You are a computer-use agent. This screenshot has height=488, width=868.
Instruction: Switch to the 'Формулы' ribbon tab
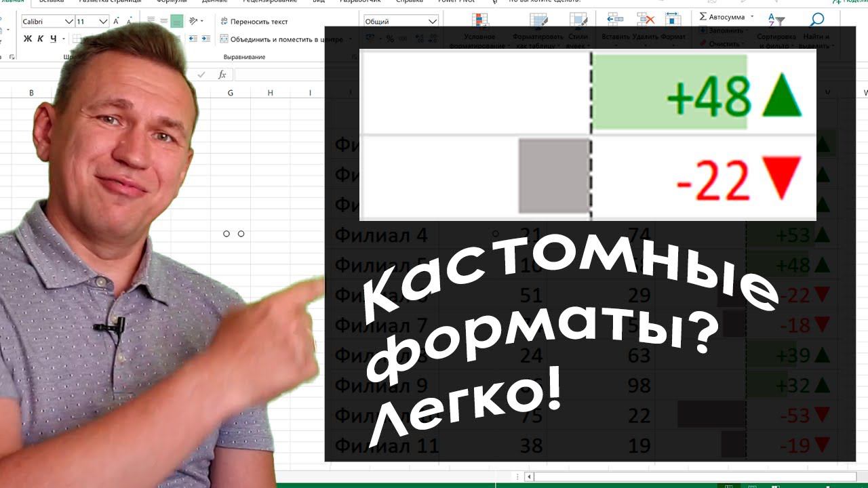coord(172,2)
